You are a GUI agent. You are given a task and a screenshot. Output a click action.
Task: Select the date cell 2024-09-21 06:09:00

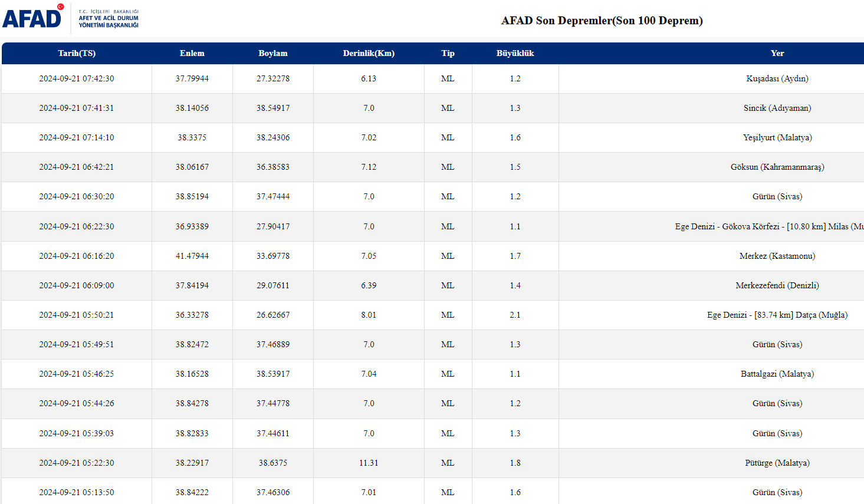[x=77, y=285]
